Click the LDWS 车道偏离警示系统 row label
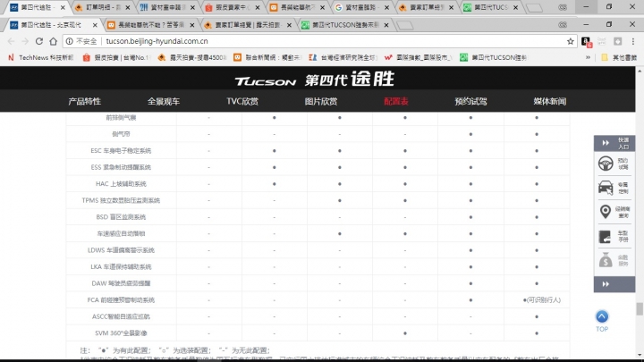 coord(121,250)
